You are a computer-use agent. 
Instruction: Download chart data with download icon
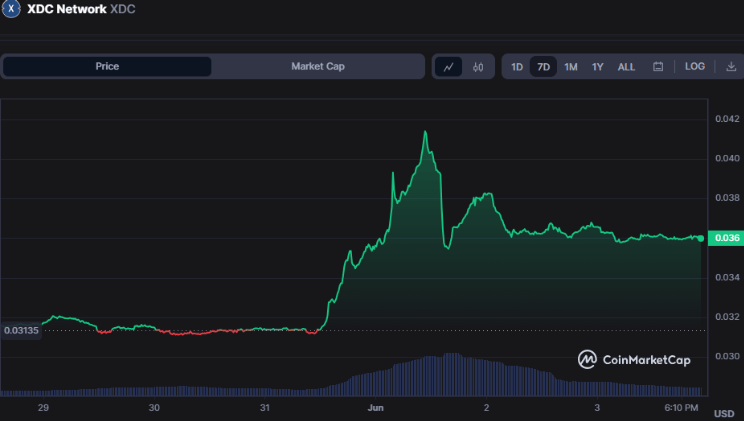tap(731, 66)
